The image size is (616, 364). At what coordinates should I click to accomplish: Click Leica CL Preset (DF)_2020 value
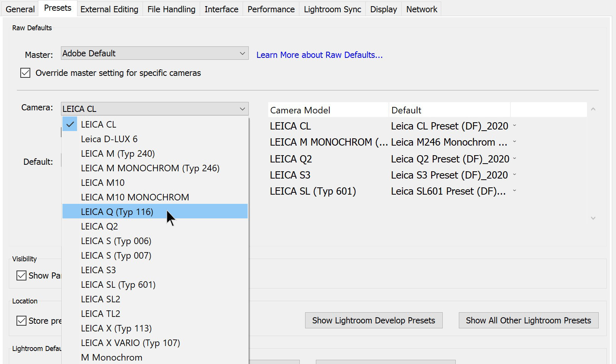click(450, 126)
